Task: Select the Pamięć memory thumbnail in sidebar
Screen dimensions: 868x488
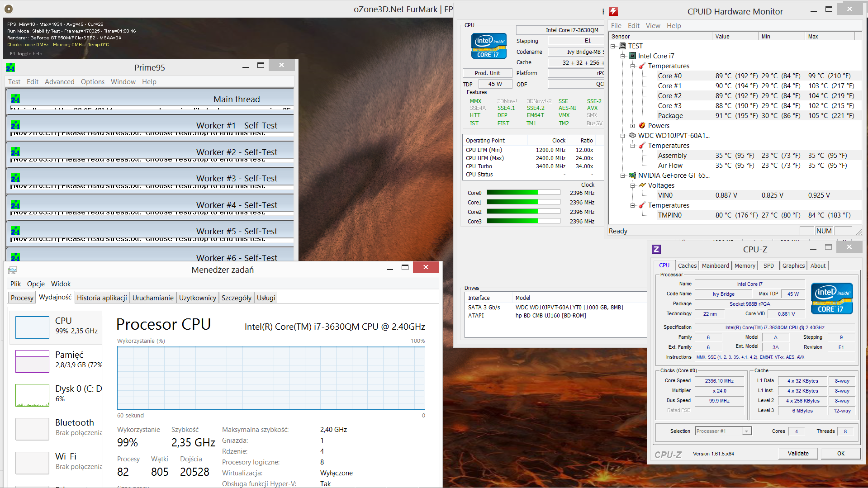Action: point(32,361)
